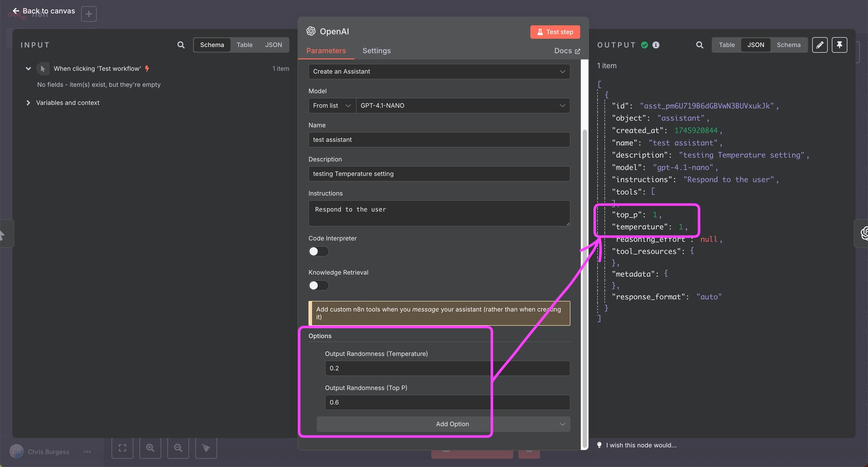Switch to the Settings tab
Viewport: 868px width, 467px height.
(x=376, y=51)
